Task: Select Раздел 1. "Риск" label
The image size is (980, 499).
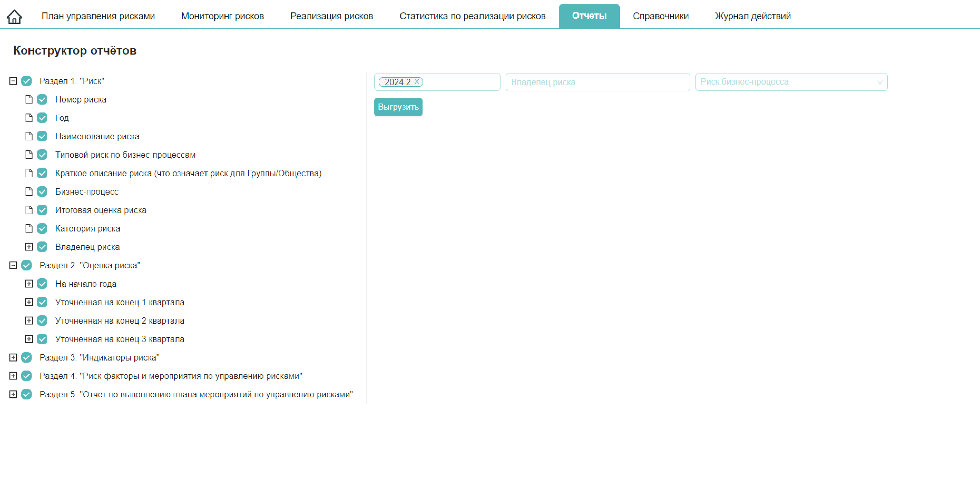Action: (x=72, y=81)
